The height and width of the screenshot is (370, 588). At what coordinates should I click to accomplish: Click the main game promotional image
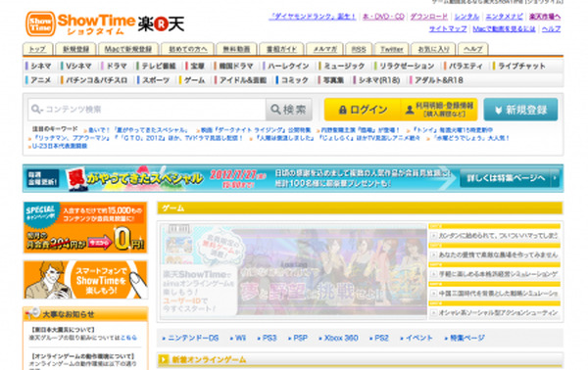click(293, 272)
